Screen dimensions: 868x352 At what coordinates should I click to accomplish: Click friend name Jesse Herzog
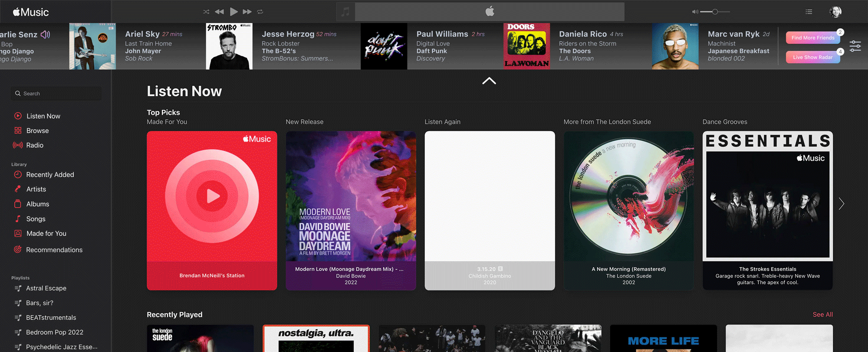tap(288, 34)
